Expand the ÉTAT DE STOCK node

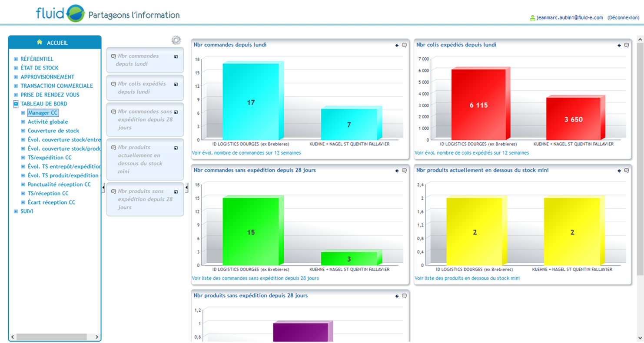pyautogui.click(x=16, y=68)
